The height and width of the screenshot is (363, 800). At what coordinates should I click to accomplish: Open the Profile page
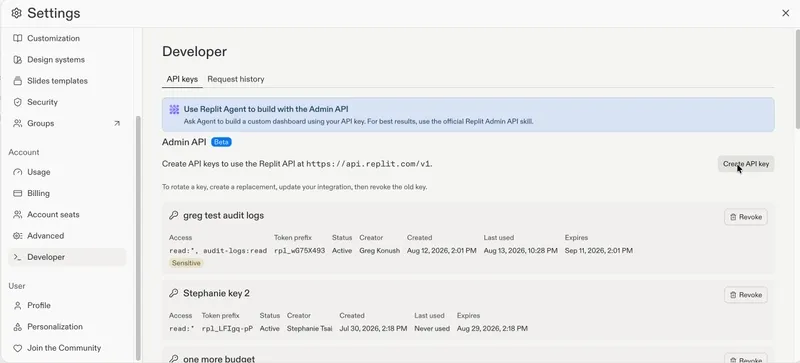[67, 305]
